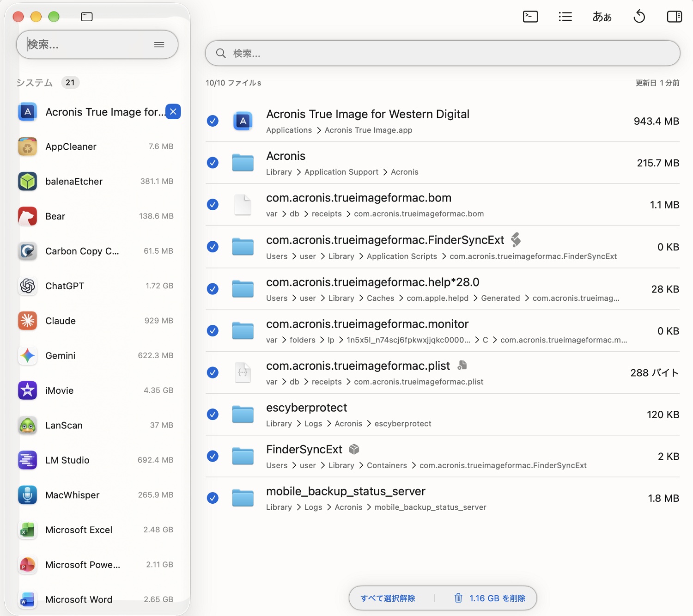Deselect com.acronis.trueimageformac.bom checkbox
The height and width of the screenshot is (616, 693).
213,205
